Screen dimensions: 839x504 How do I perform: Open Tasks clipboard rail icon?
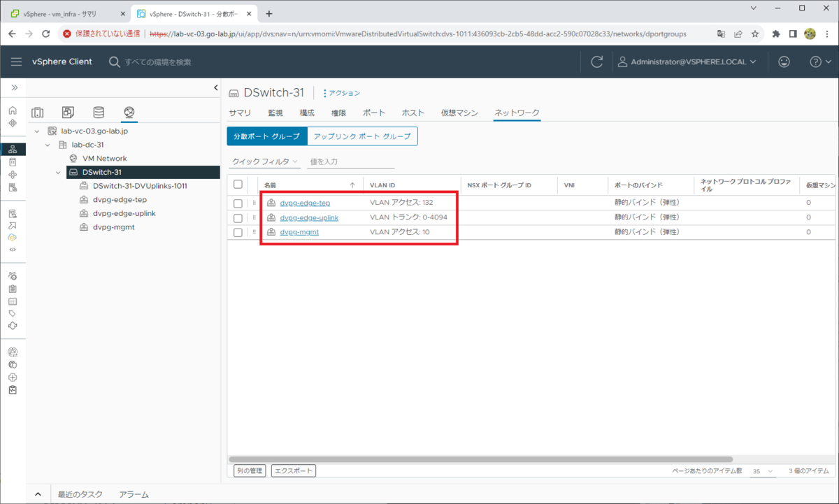tap(13, 288)
